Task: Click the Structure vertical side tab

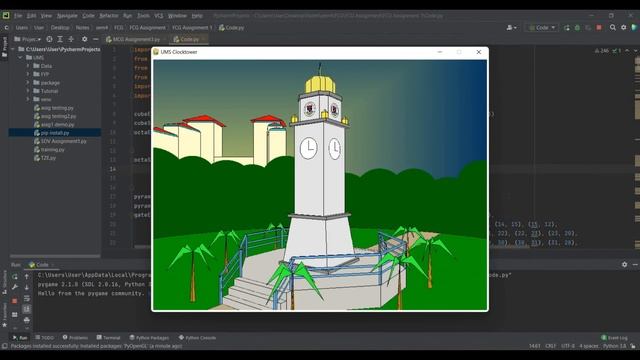Action: pos(4,282)
